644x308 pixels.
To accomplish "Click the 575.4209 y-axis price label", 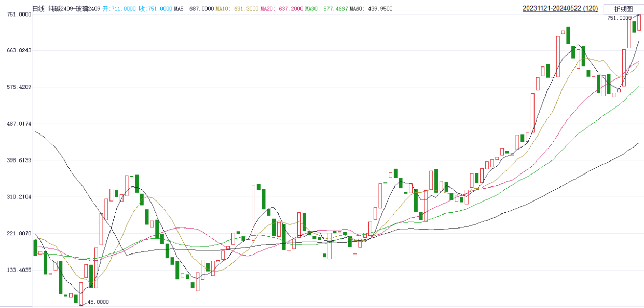I will (17, 87).
